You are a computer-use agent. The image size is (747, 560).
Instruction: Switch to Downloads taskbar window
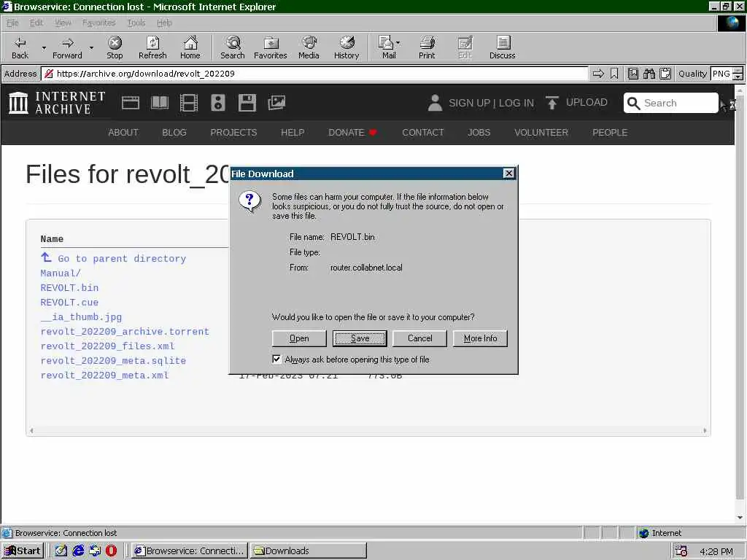tap(309, 551)
